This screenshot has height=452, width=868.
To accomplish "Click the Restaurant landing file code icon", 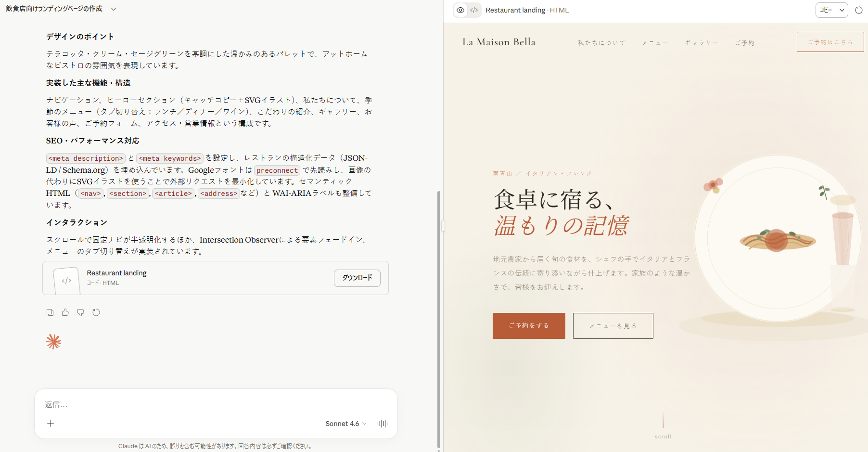I will click(x=67, y=281).
